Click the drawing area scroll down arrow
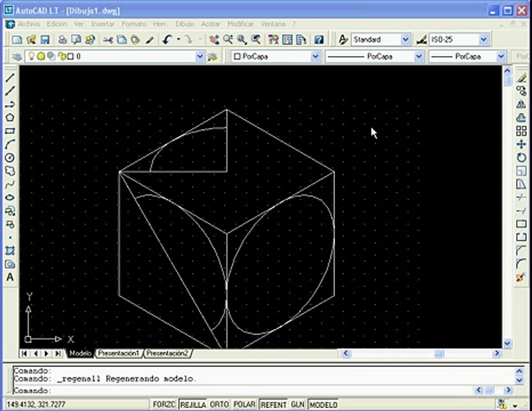532x411 pixels. (507, 344)
